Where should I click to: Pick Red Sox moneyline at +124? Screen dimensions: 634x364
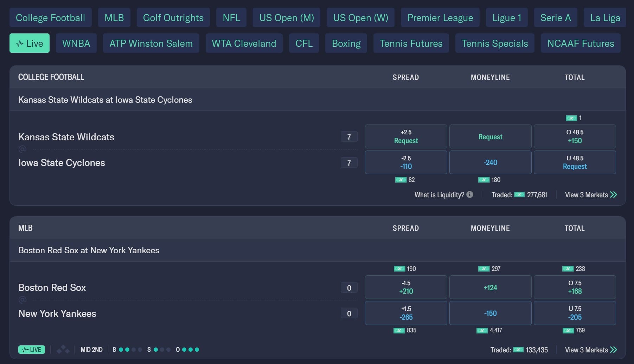tap(491, 287)
